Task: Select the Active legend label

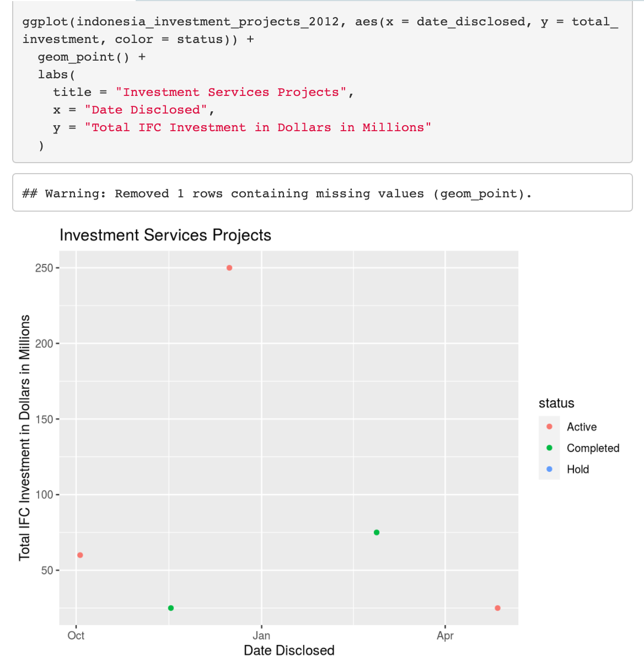Action: point(582,427)
